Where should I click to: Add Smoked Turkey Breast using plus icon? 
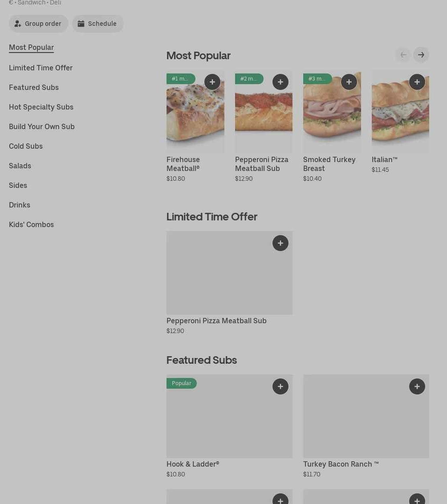(x=349, y=82)
